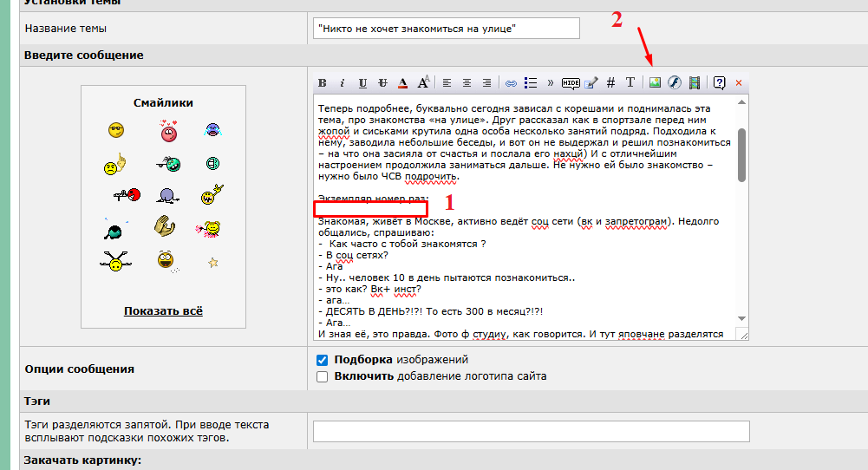Open the 'Показать всё' smileys link
This screenshot has height=470, width=868.
pos(163,311)
